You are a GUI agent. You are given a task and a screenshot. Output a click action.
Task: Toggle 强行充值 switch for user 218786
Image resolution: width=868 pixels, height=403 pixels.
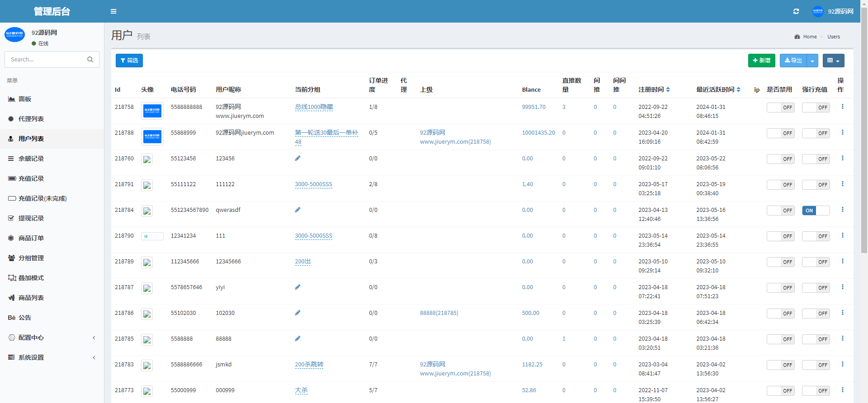pos(816,314)
